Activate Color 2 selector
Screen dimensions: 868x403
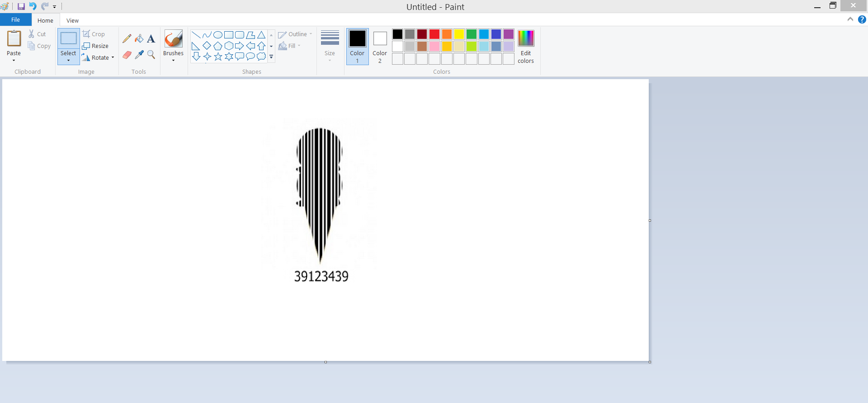(380, 47)
